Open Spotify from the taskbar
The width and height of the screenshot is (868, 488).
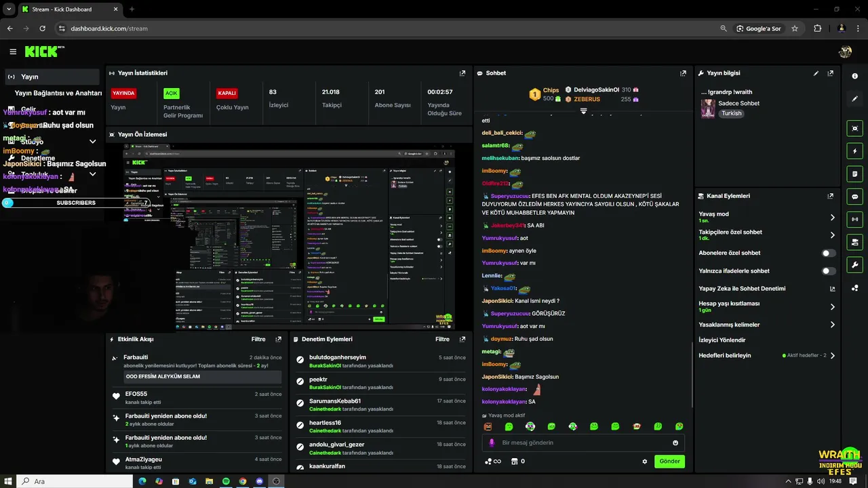click(x=226, y=481)
